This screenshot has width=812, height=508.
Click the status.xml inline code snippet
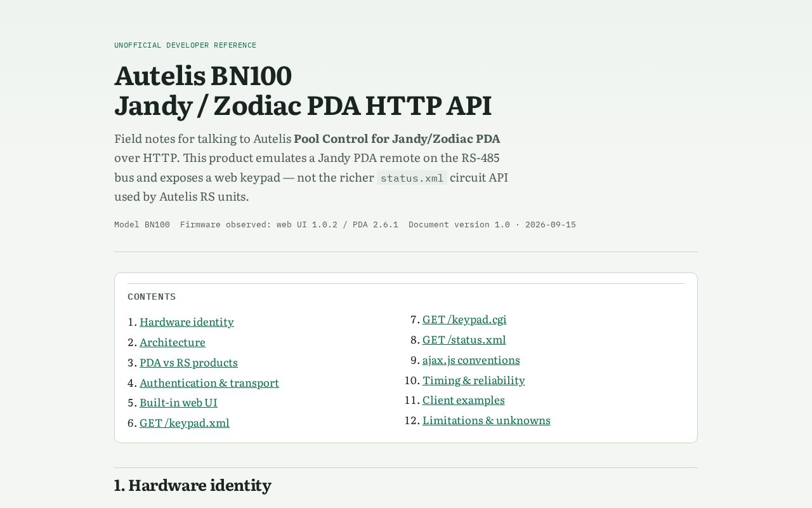412,178
